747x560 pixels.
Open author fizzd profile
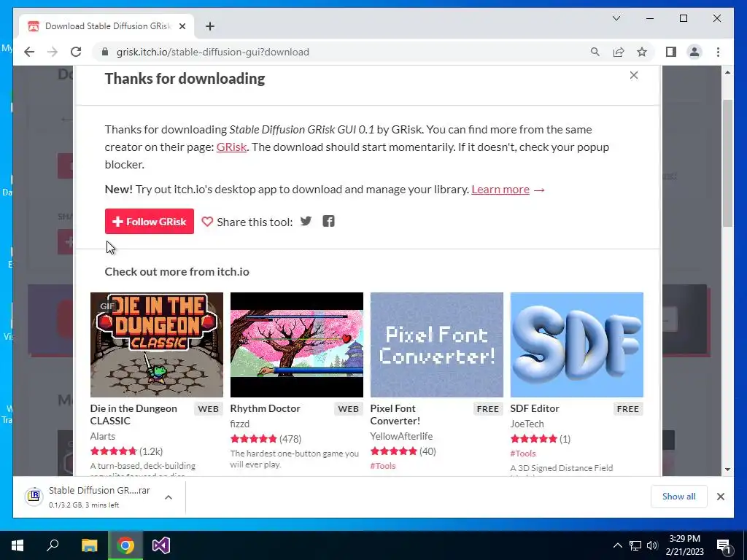pyautogui.click(x=239, y=424)
